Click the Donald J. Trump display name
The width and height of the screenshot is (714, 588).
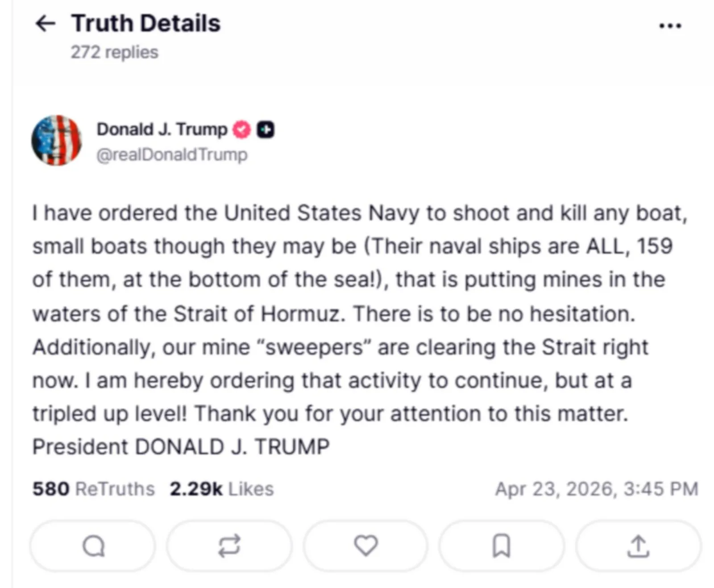coord(162,129)
